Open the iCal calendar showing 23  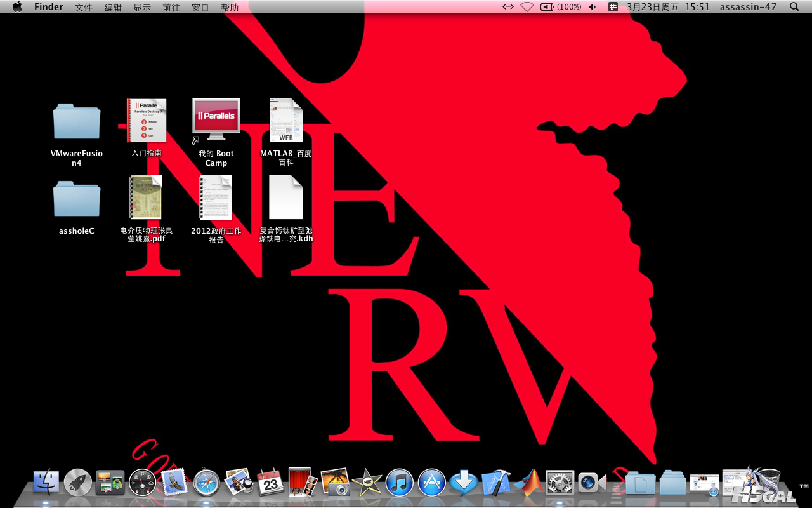(x=271, y=483)
